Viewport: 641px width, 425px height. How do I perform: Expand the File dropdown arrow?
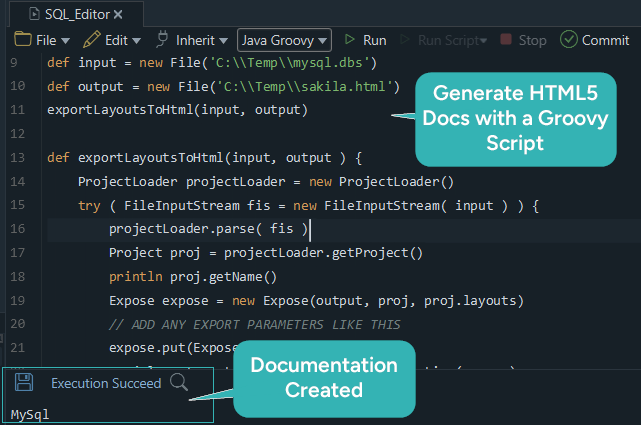pos(65,40)
